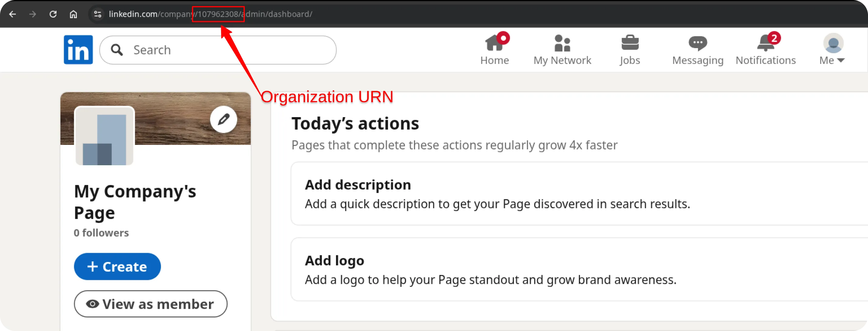Viewport: 868px width, 331px height.
Task: Open the Add description action card
Action: point(573,194)
